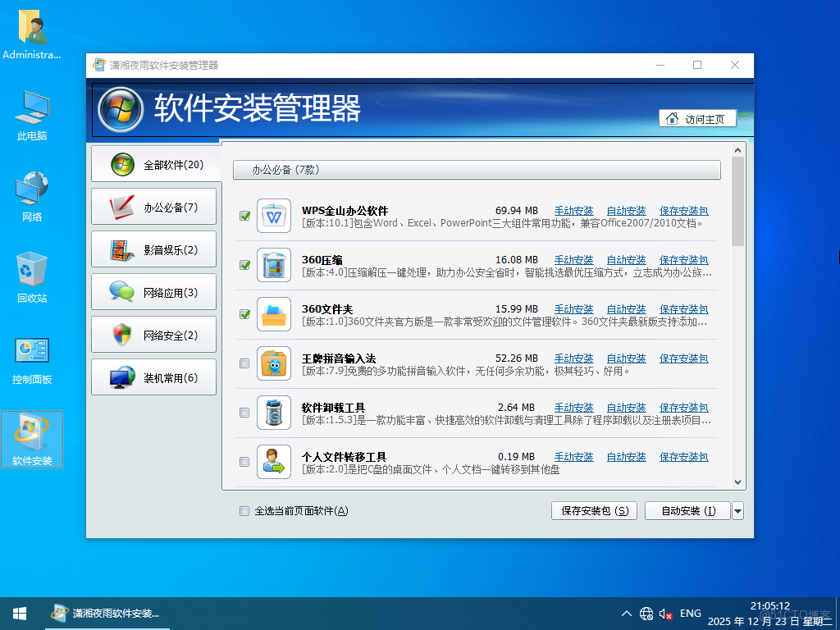This screenshot has height=630, width=840.
Task: Click the 王牌拼音输入法 octopus icon
Action: [273, 363]
